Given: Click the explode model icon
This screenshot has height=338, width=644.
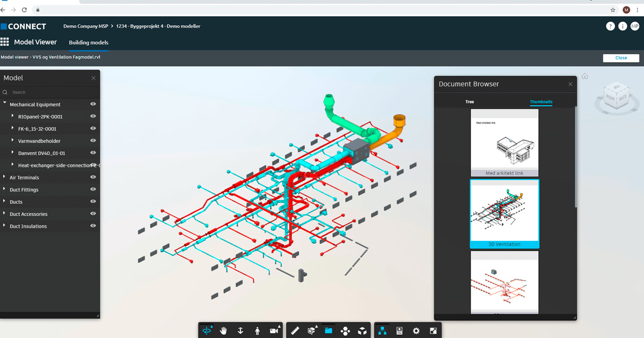Looking at the screenshot, I should point(346,330).
